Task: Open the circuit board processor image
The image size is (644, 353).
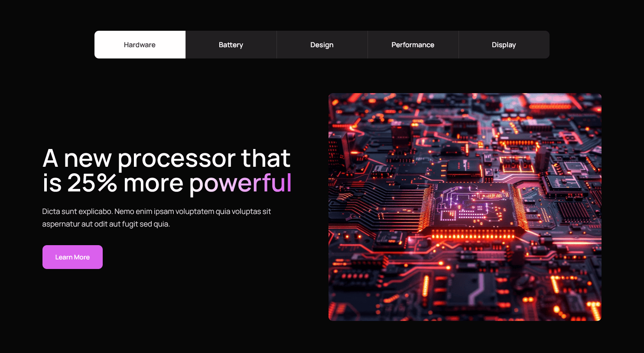Action: coord(465,207)
